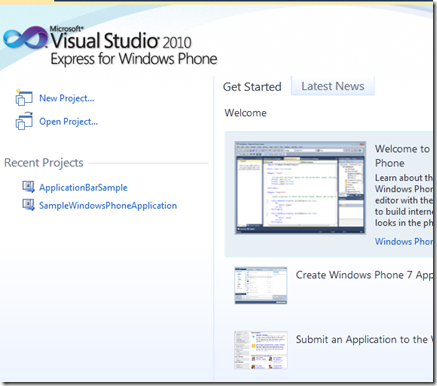This screenshot has height=386, width=437.
Task: Click the Open Project icon
Action: (x=24, y=121)
